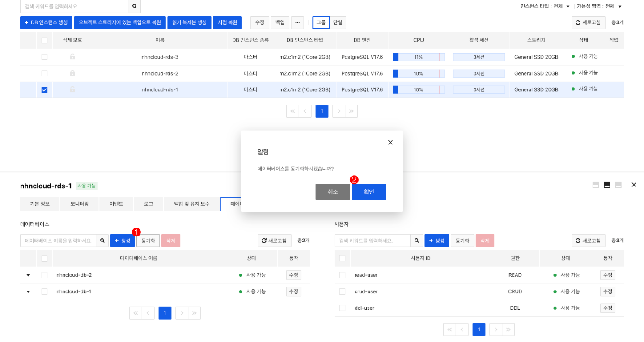Open the more options ellipsis menu
Viewport: 644px width, 342px height.
297,22
